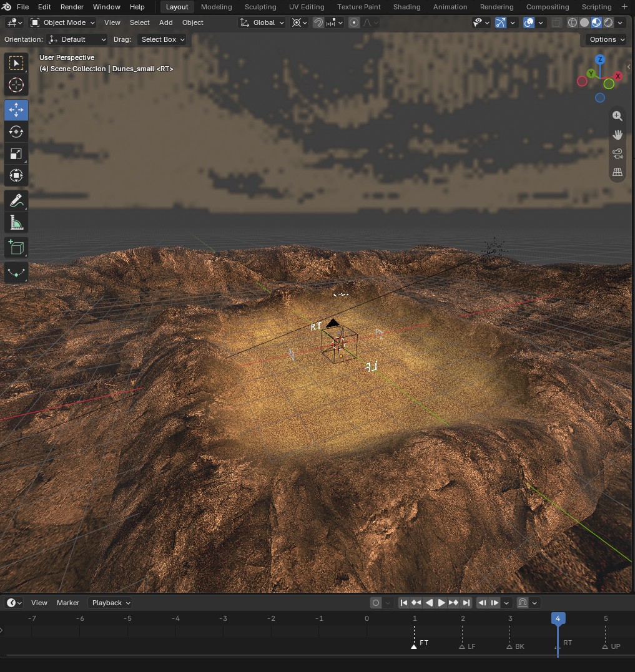Click the pan view hand icon
The width and height of the screenshot is (635, 672).
pyautogui.click(x=617, y=135)
